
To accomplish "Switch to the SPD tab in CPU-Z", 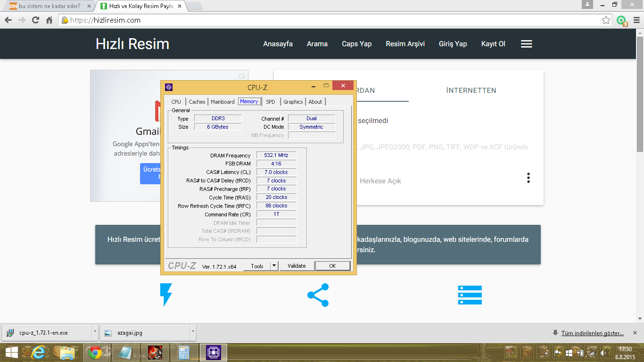I will [271, 102].
